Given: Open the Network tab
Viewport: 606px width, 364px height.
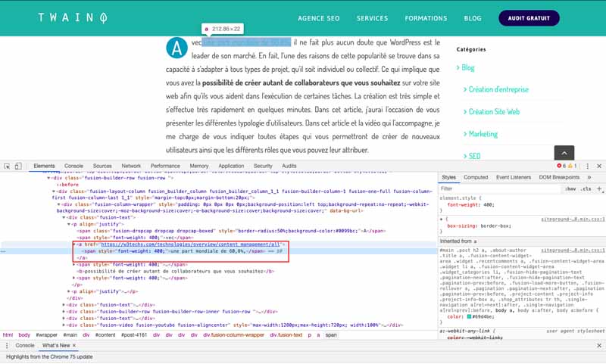Looking at the screenshot, I should 131,166.
